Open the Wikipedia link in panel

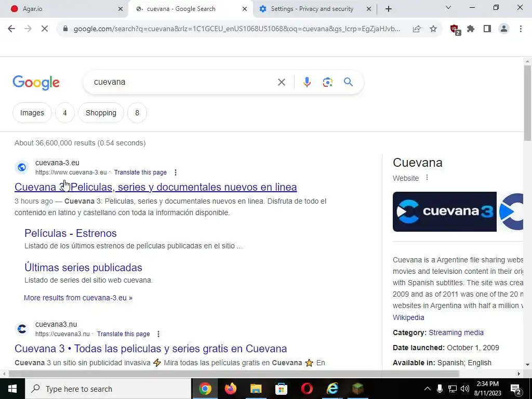coord(408,317)
